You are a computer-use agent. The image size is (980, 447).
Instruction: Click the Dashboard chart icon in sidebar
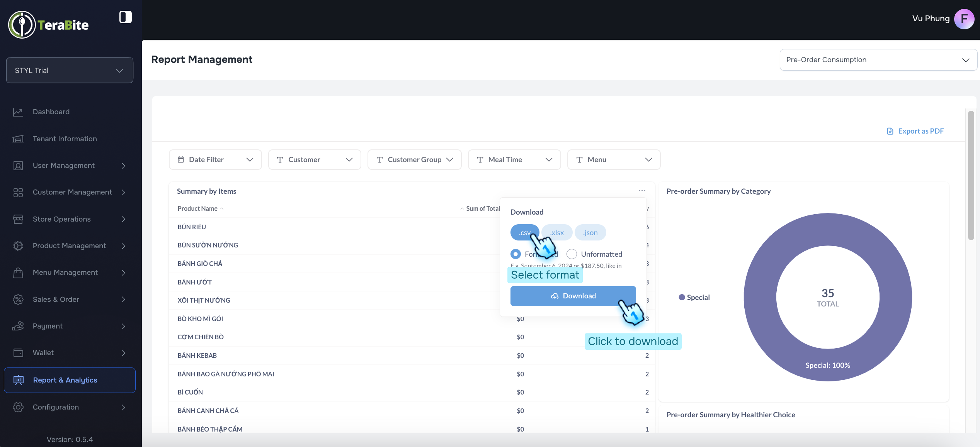tap(18, 112)
